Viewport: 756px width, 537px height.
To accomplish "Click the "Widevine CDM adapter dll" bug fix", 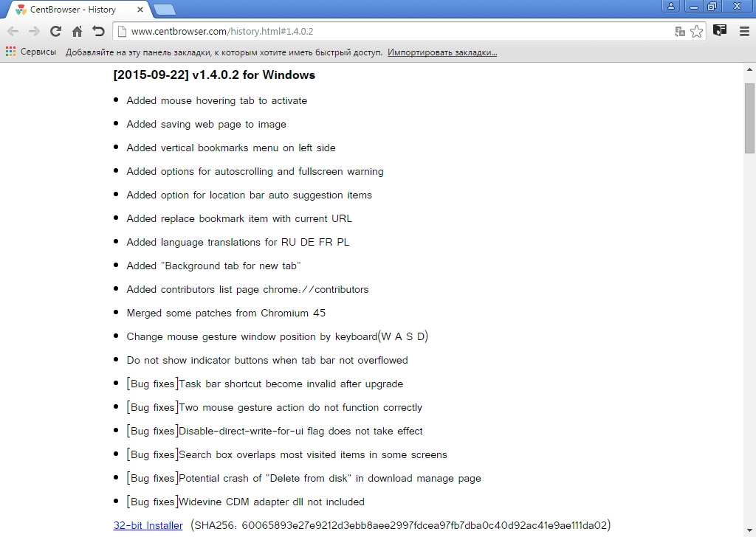I will tap(245, 502).
